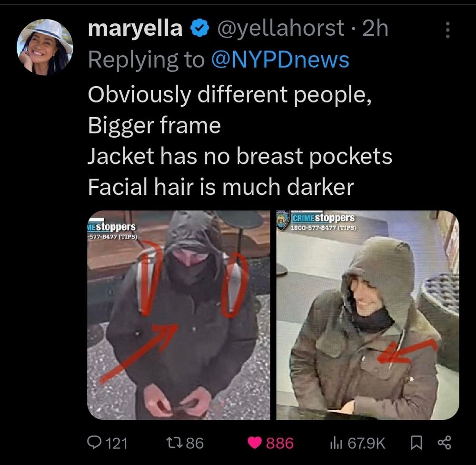Open the three-dot more options menu

tap(447, 30)
